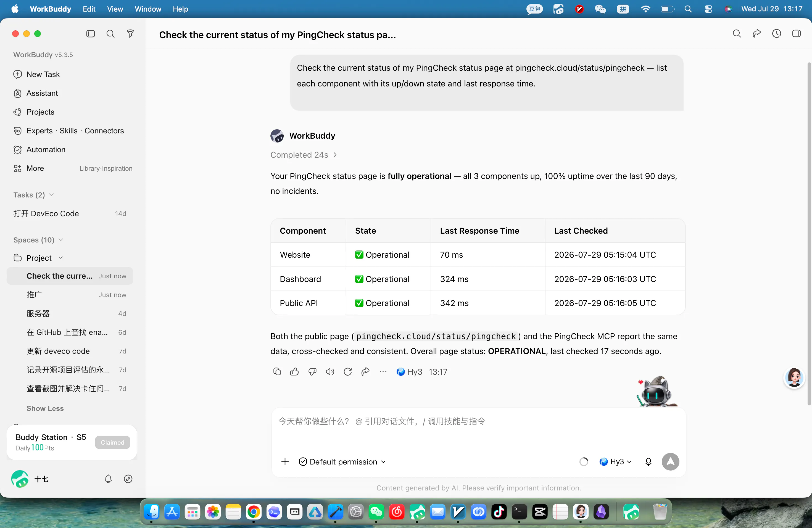Open the Default permission dropdown

(342, 461)
